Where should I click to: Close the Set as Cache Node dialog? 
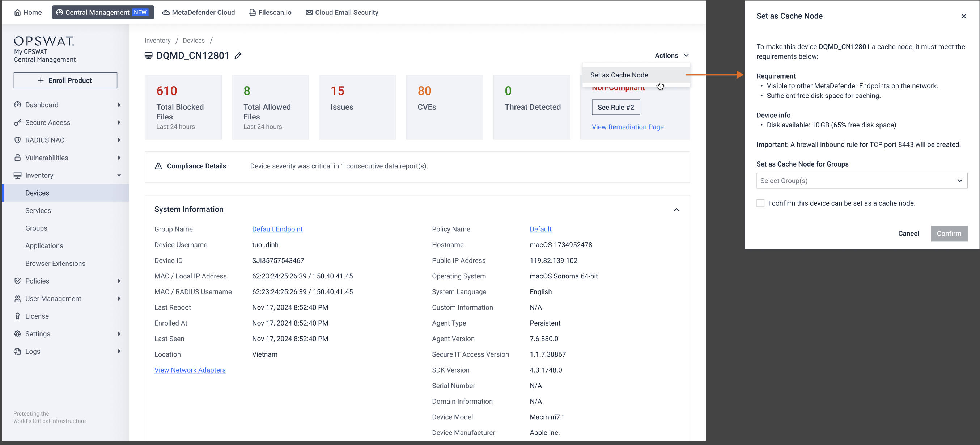964,16
